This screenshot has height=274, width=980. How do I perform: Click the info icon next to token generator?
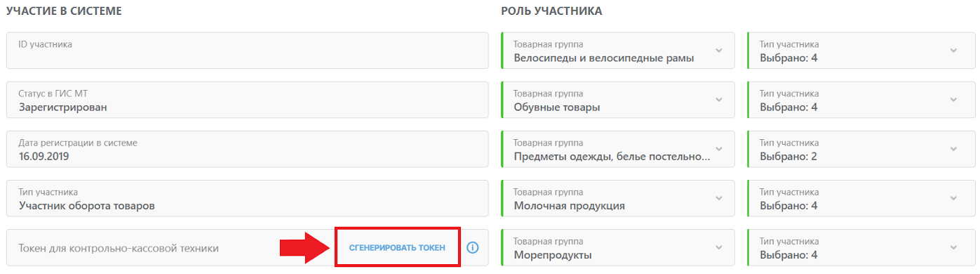tap(472, 247)
